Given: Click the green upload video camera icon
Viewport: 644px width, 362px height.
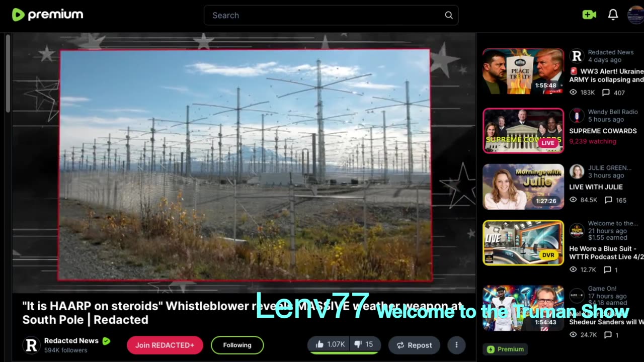Looking at the screenshot, I should tap(589, 15).
